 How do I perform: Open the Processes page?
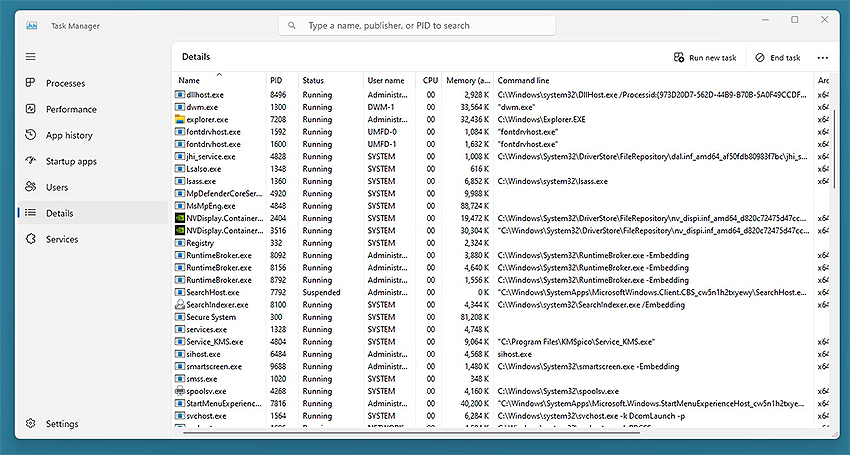93,83
